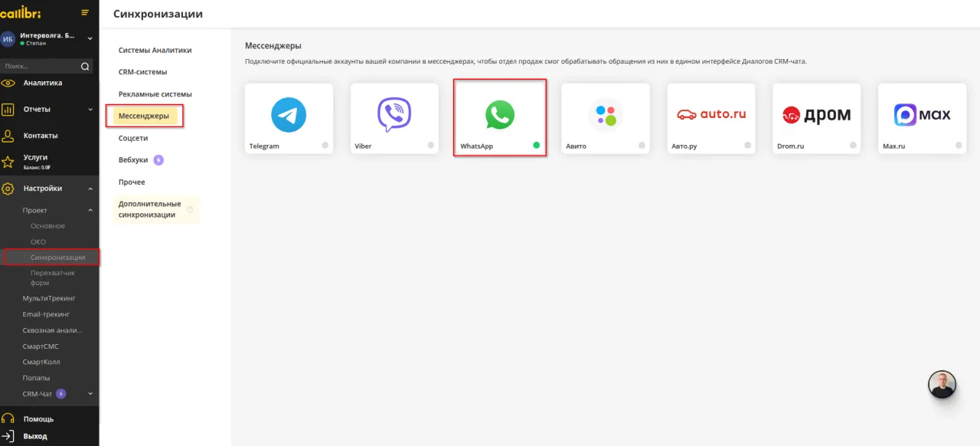Click the Дром (Drom.ru) icon

[x=816, y=113]
